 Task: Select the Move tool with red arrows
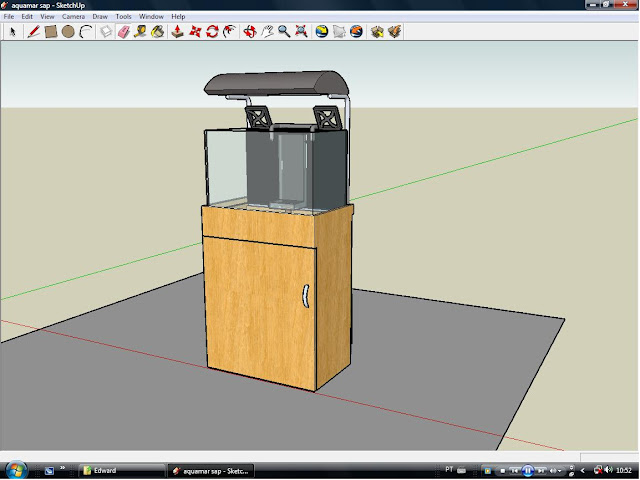195,31
